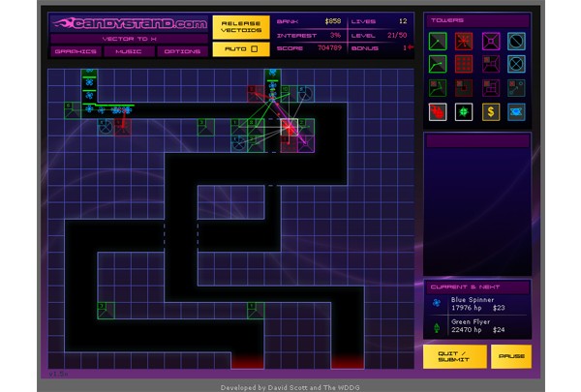
Task: Click the Candystand.com logo
Action: click(130, 23)
